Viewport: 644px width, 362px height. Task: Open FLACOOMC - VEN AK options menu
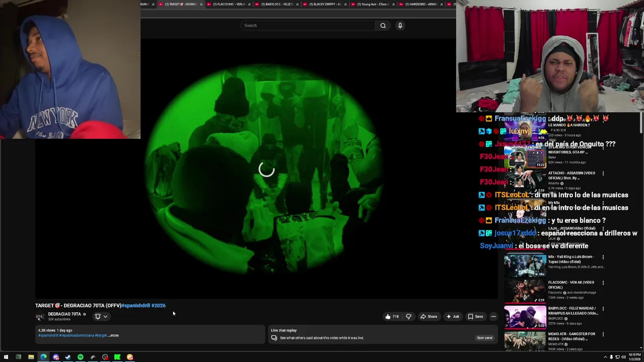(603, 283)
